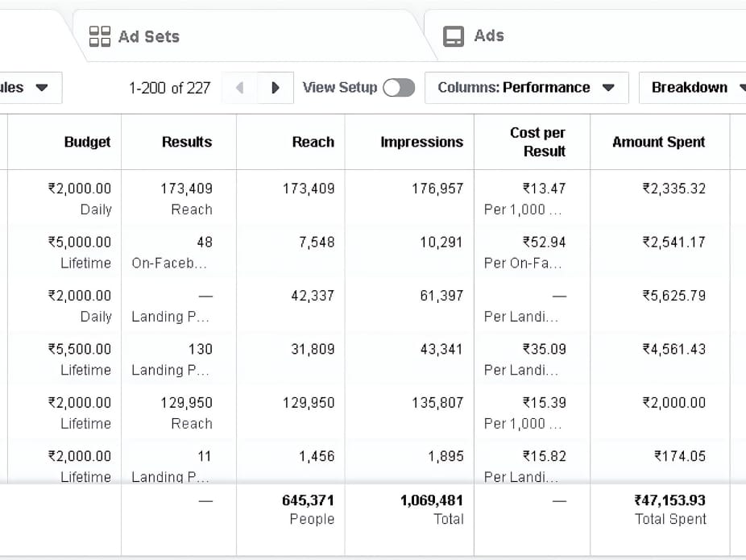Sort by the Amount Spent column header
This screenshot has height=560, width=746.
click(658, 142)
